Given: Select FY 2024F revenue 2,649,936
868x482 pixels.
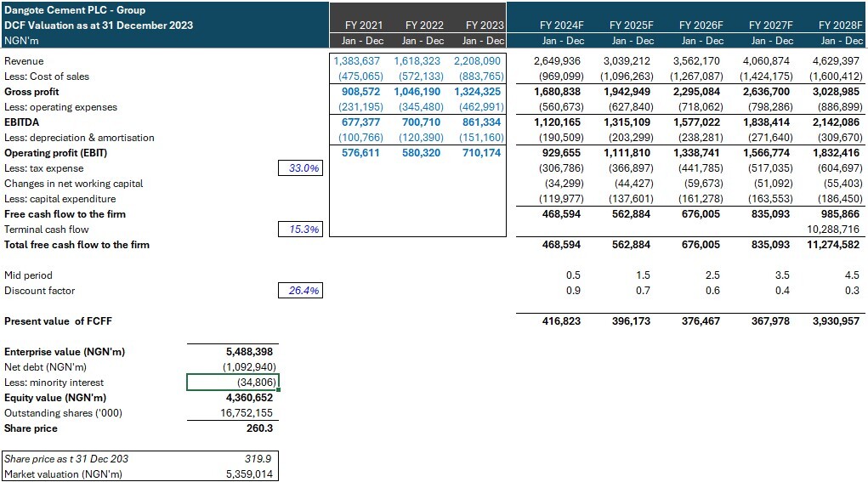Looking at the screenshot, I should pyautogui.click(x=557, y=61).
